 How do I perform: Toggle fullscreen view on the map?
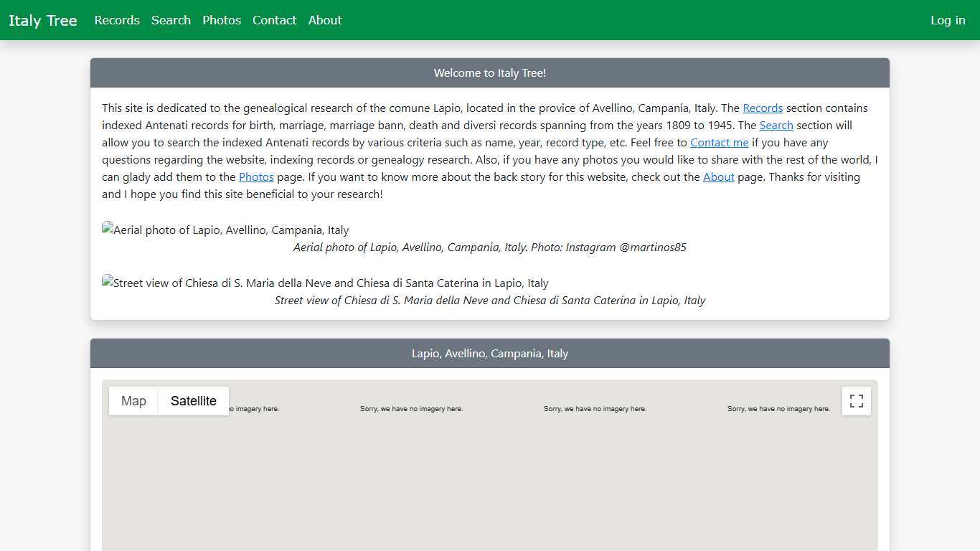pos(856,401)
